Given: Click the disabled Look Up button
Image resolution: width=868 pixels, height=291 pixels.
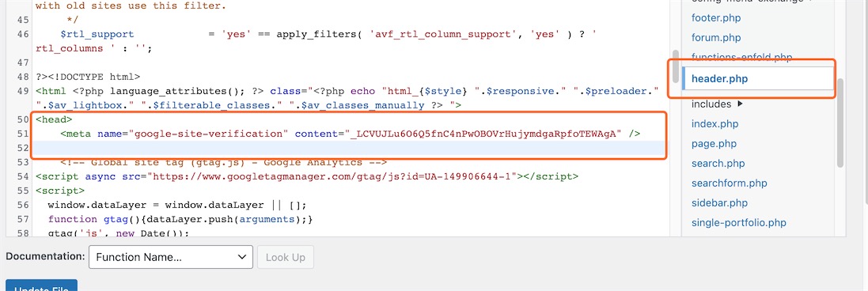Looking at the screenshot, I should 286,257.
